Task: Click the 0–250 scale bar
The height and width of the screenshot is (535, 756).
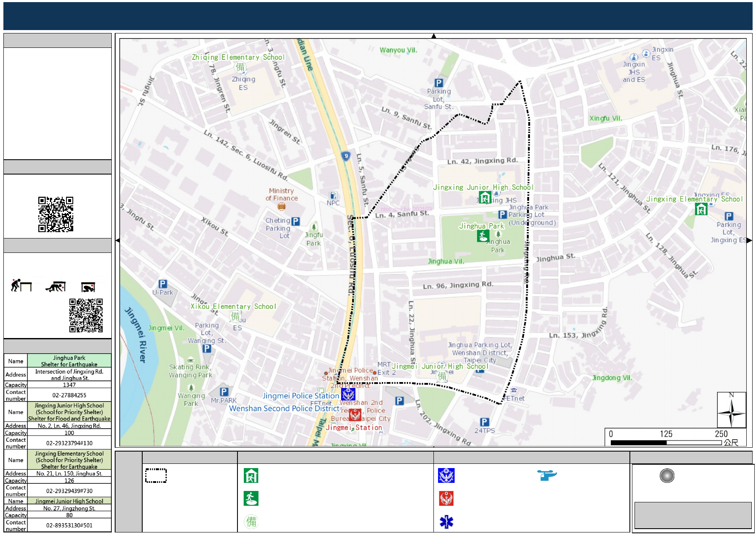Action: tap(666, 443)
